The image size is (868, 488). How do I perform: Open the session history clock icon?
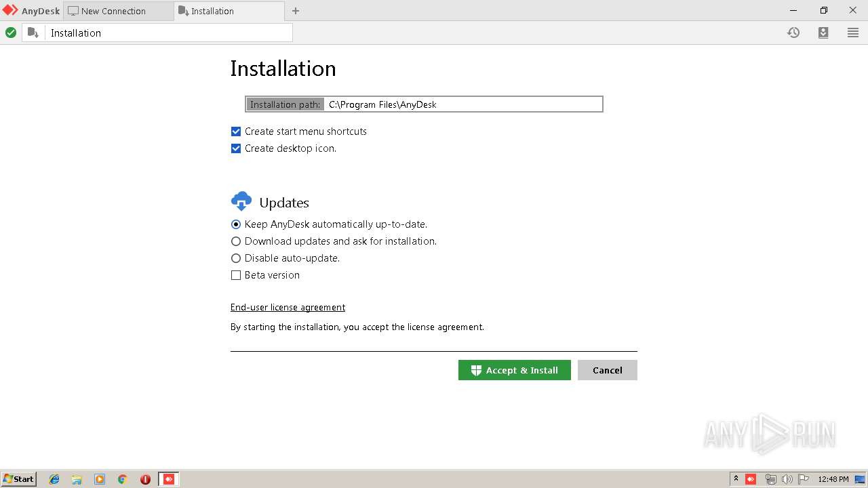[x=793, y=33]
